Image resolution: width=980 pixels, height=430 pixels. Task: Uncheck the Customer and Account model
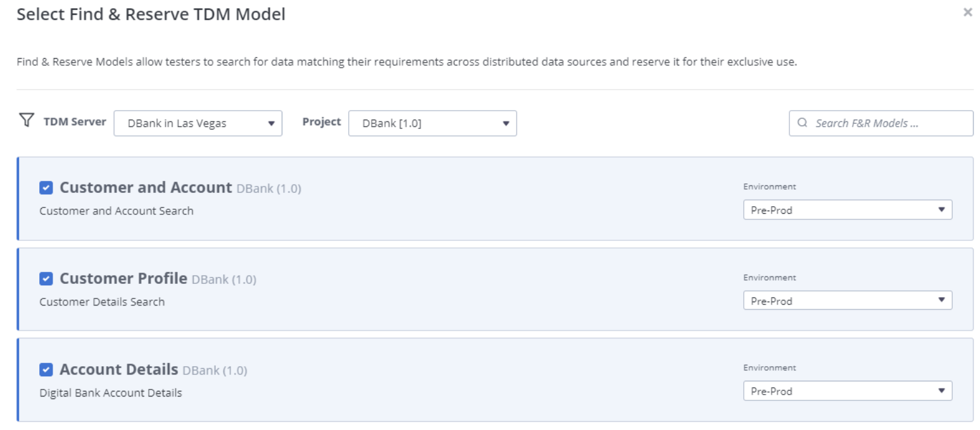tap(46, 188)
